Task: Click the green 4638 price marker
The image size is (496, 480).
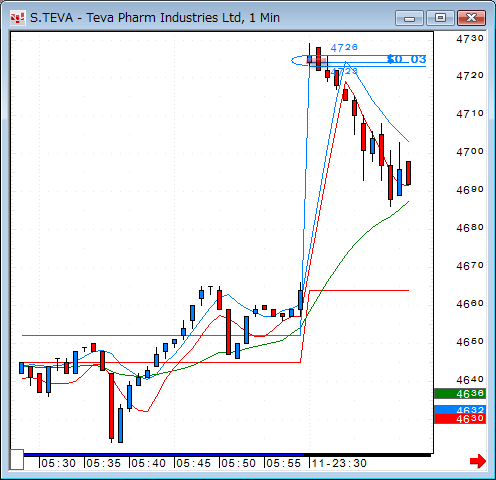Action: click(x=460, y=394)
